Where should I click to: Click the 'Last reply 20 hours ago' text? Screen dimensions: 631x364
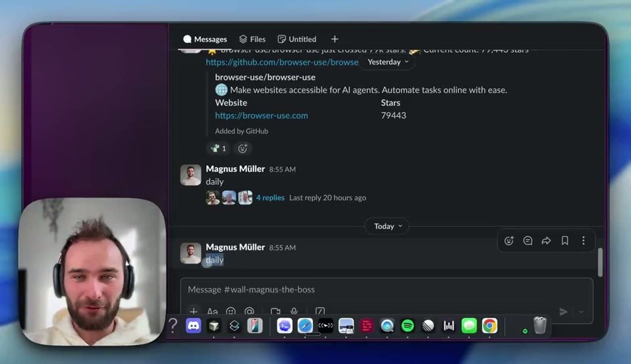[328, 198]
